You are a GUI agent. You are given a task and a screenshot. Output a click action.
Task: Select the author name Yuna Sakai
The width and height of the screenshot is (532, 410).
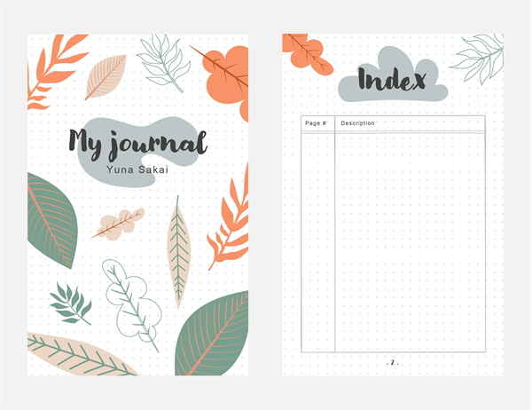point(137,170)
